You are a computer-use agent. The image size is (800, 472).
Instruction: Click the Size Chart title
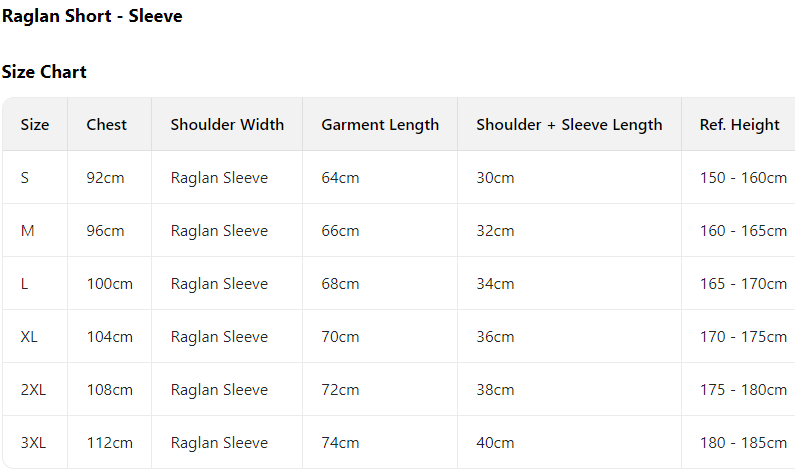tap(44, 72)
